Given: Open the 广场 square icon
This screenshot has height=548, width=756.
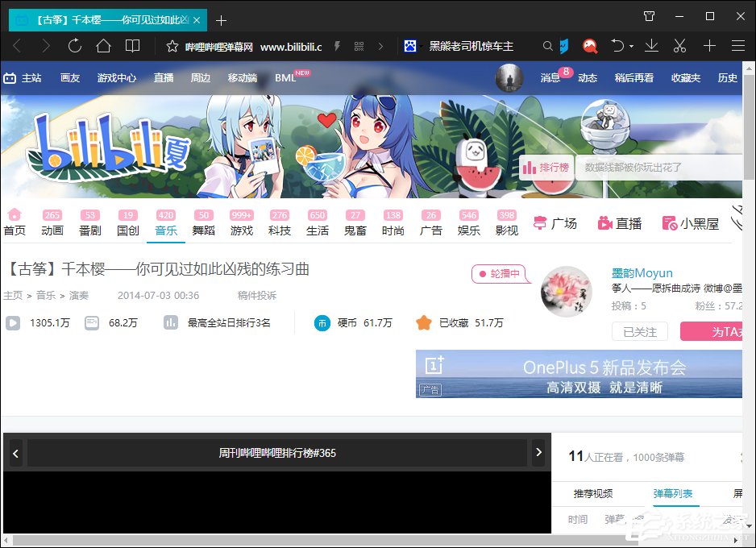Looking at the screenshot, I should coord(542,223).
